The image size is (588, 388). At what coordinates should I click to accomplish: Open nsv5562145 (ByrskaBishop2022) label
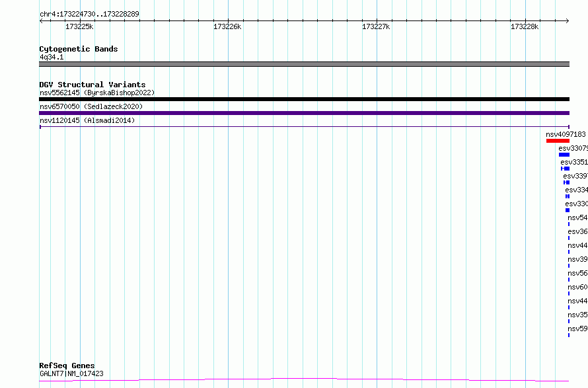click(97, 93)
